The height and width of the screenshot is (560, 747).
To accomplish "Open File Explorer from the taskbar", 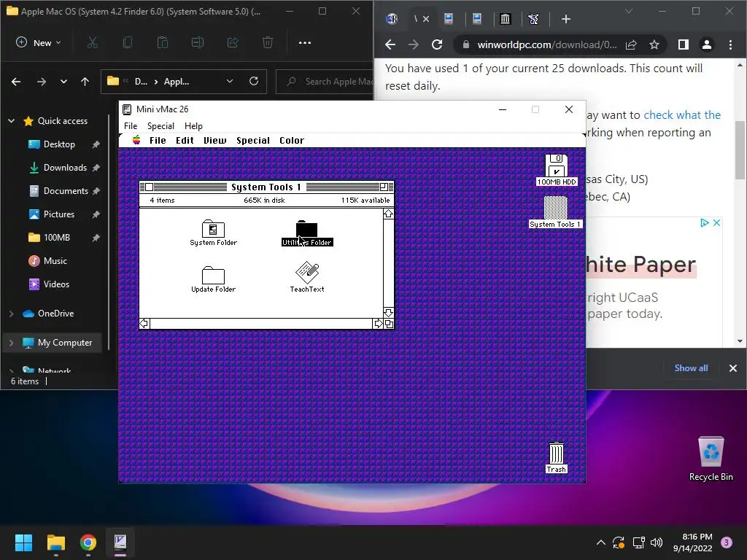I will point(55,542).
